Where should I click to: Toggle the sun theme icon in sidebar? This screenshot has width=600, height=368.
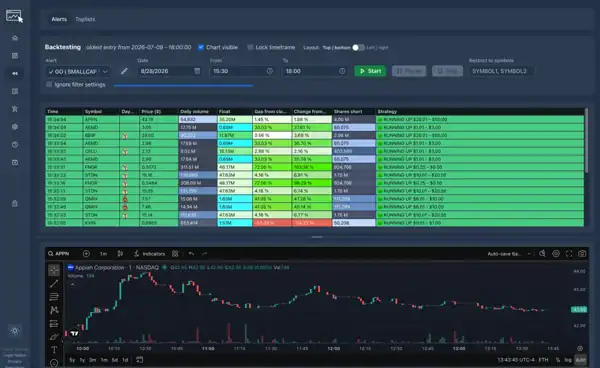pos(15,331)
